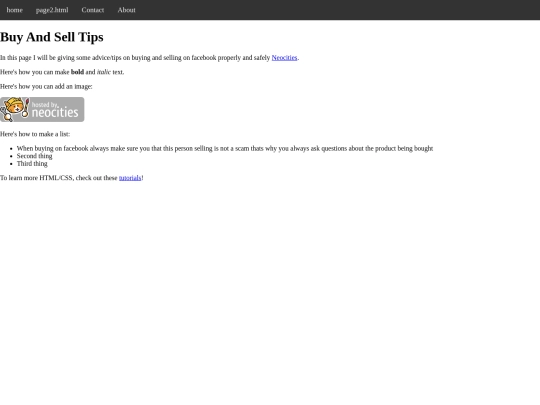
Task: Click the Buy And Sell Tips heading
Action: tap(52, 37)
